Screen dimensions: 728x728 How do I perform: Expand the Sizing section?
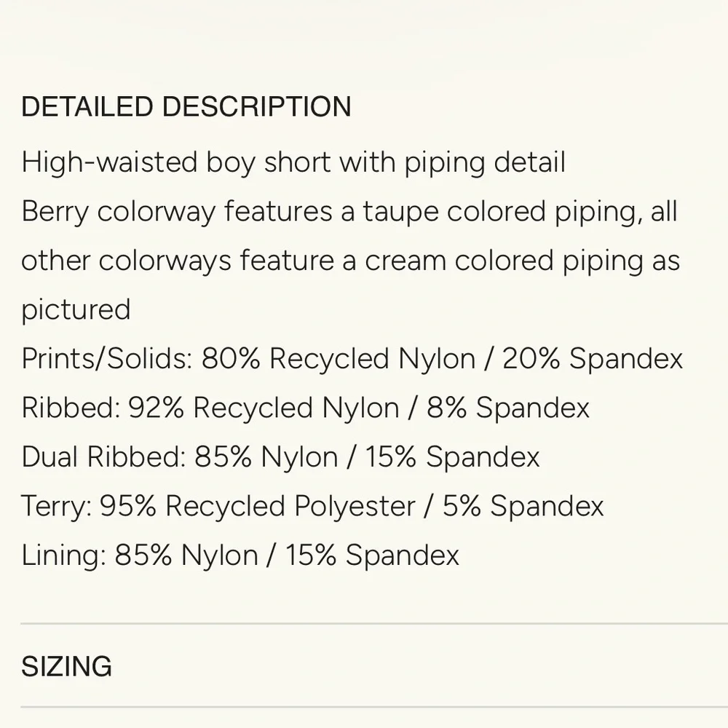[x=66, y=666]
